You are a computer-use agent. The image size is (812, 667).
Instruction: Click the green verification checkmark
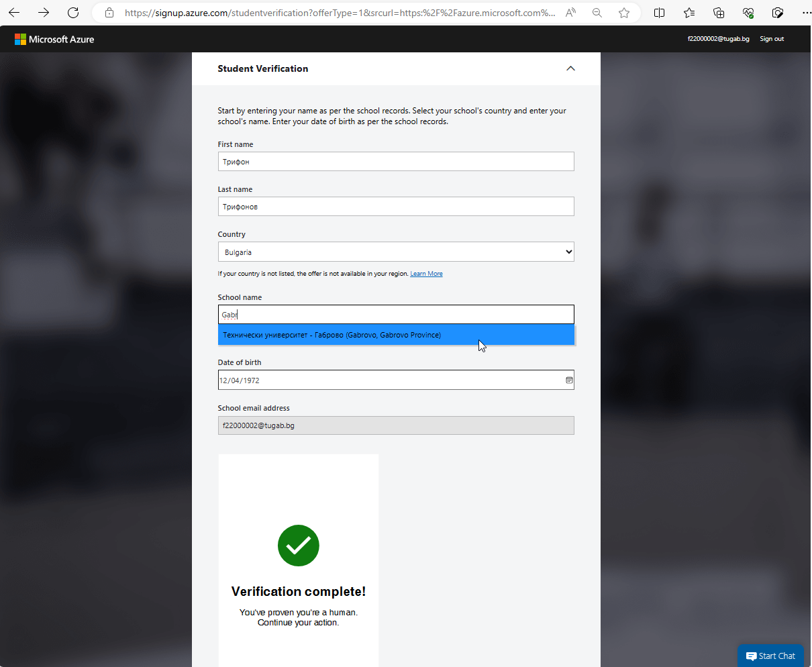pos(299,546)
